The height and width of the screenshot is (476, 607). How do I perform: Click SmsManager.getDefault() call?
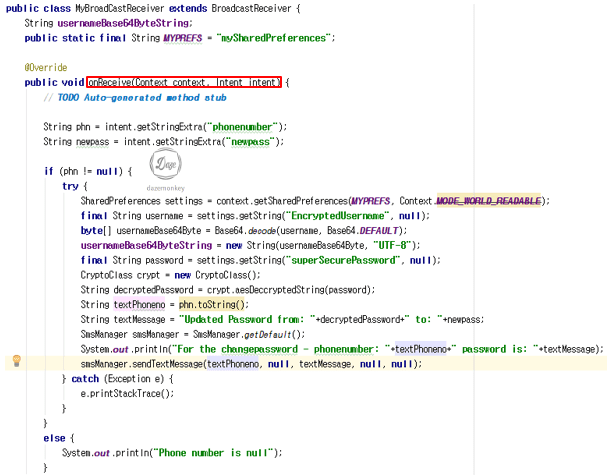[247, 334]
